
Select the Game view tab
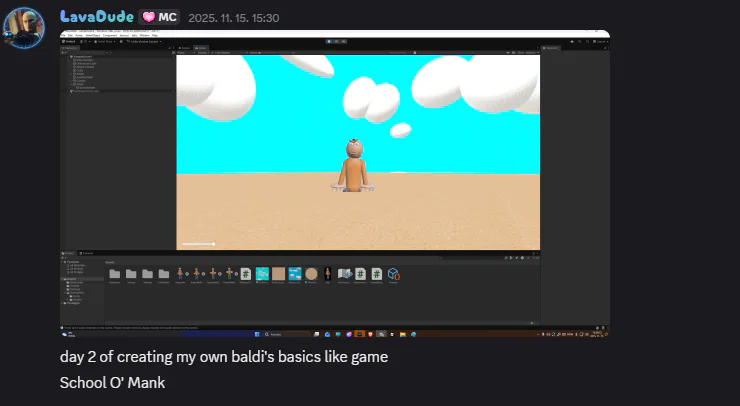tap(202, 48)
